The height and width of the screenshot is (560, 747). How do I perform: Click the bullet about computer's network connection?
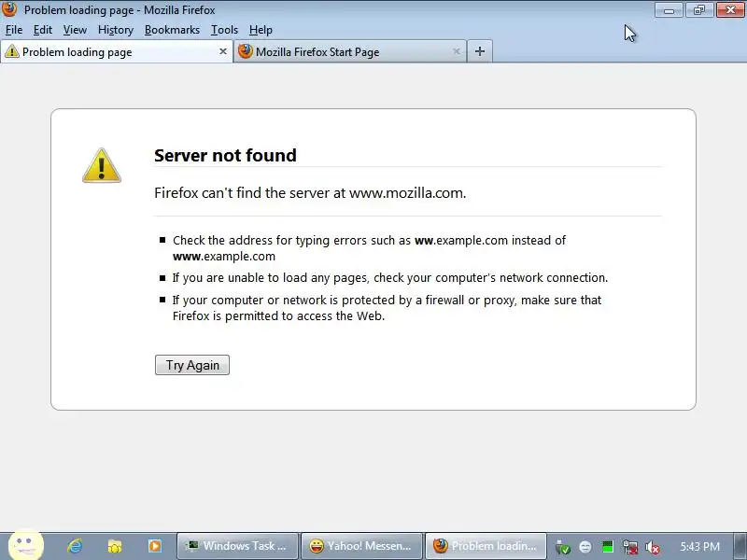click(x=390, y=277)
